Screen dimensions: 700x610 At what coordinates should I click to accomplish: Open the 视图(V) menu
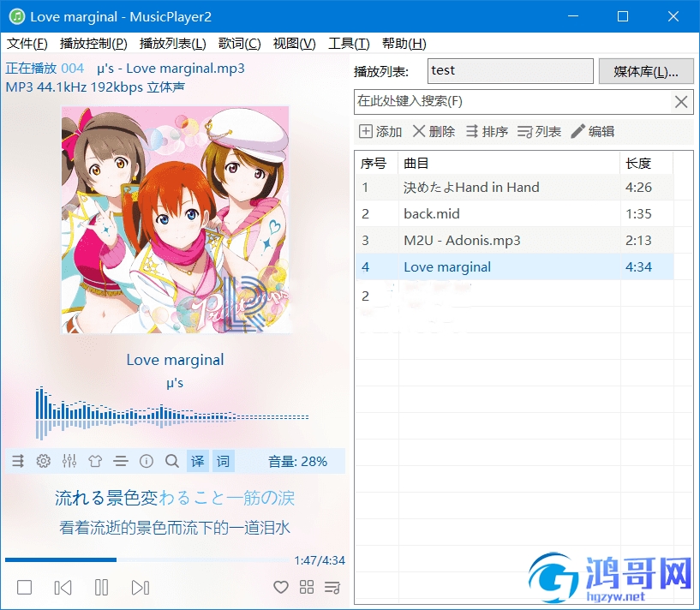tap(294, 44)
